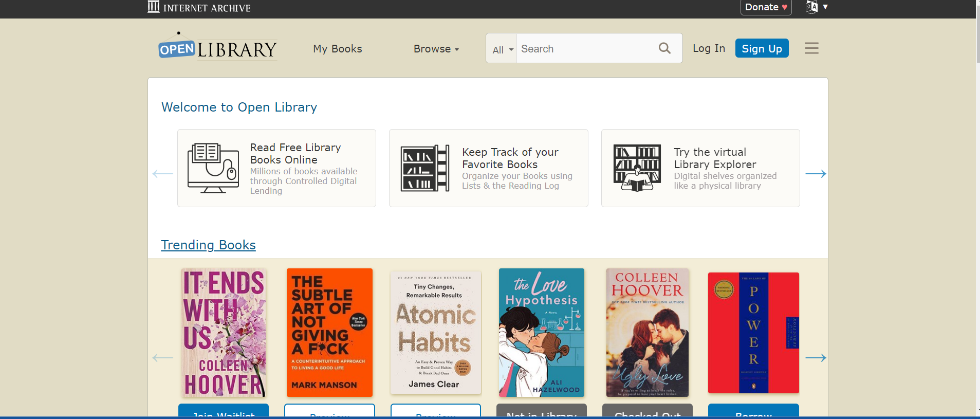Click the Internet Archive logo
The height and width of the screenshot is (419, 980).
coord(199,7)
